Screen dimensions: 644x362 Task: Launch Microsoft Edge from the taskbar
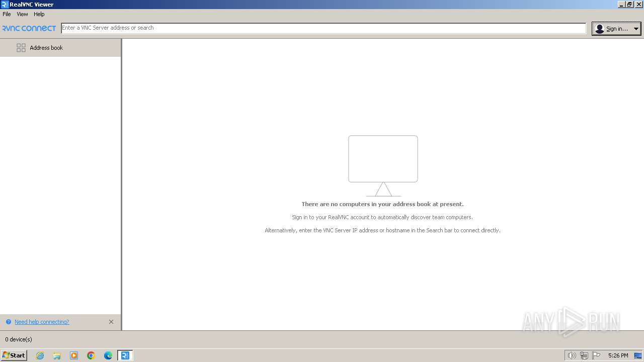pos(108,355)
